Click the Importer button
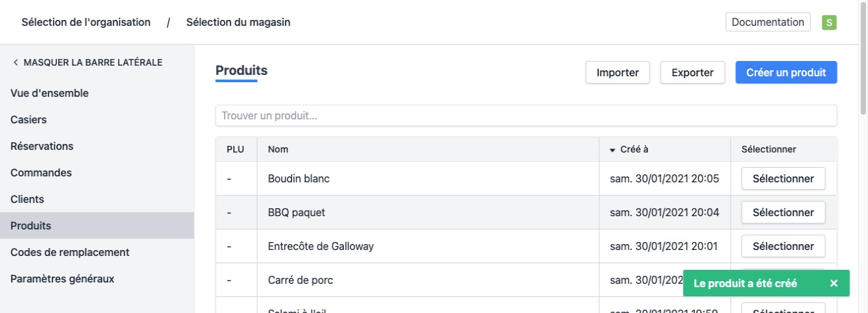 tap(618, 73)
